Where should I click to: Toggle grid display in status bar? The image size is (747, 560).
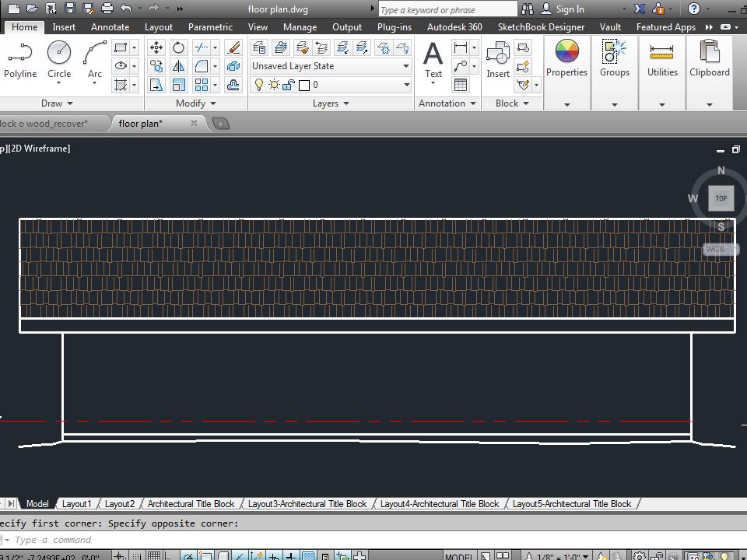[x=153, y=555]
